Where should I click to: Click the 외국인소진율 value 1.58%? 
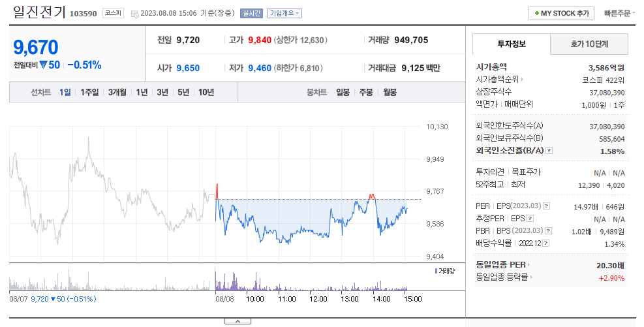pos(613,151)
